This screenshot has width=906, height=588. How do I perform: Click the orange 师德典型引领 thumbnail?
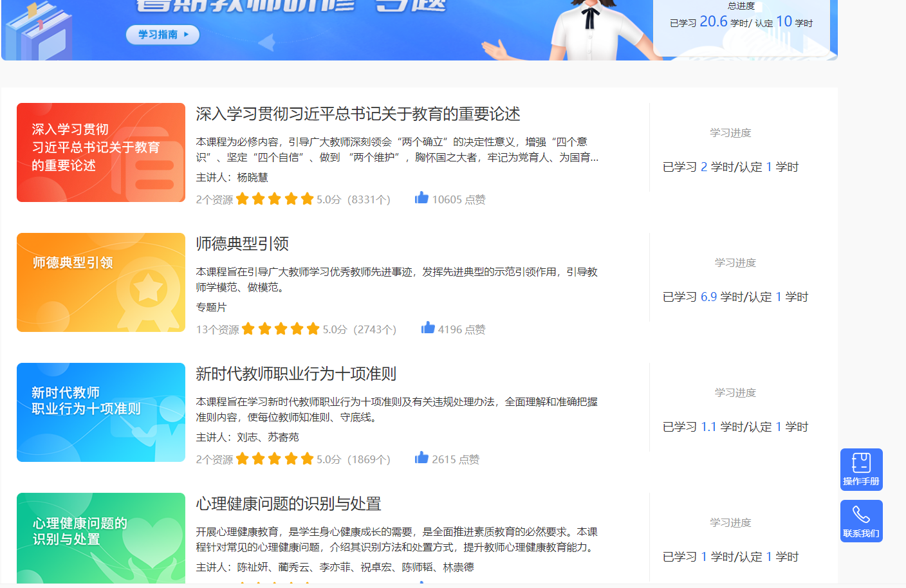pos(101,282)
